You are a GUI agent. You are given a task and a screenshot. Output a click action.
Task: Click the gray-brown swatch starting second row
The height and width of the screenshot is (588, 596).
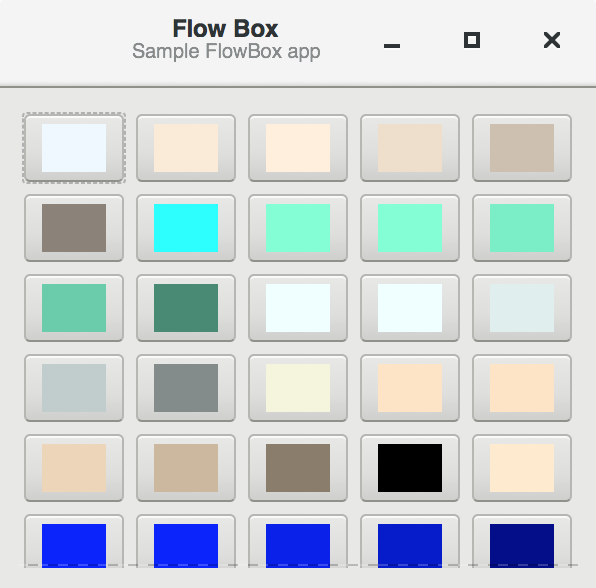[74, 228]
